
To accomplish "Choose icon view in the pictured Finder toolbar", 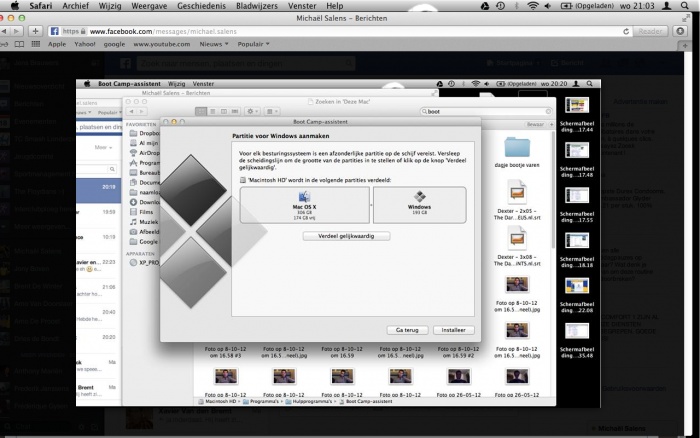I will click(201, 111).
